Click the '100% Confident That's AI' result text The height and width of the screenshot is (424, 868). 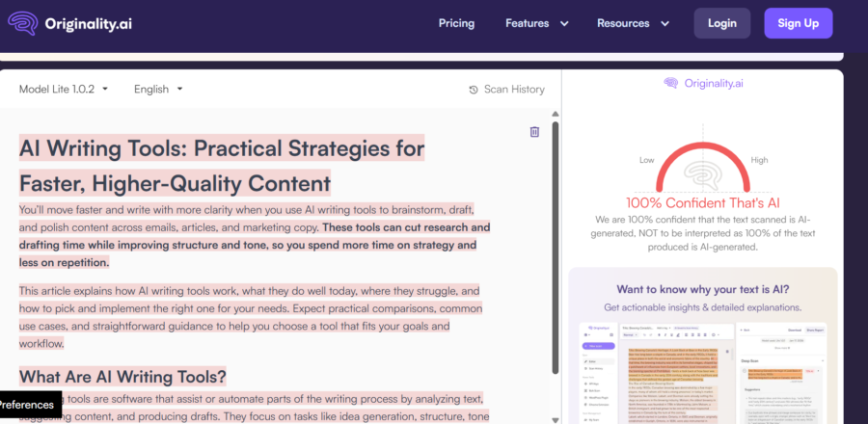(703, 203)
